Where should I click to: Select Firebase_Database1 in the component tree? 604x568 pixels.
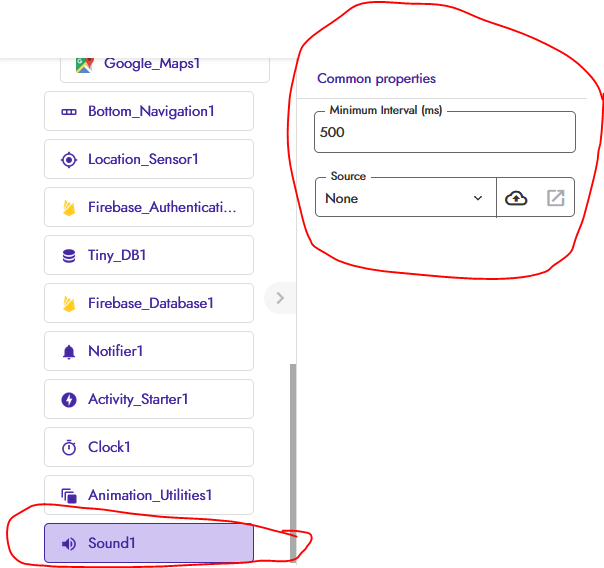(150, 303)
